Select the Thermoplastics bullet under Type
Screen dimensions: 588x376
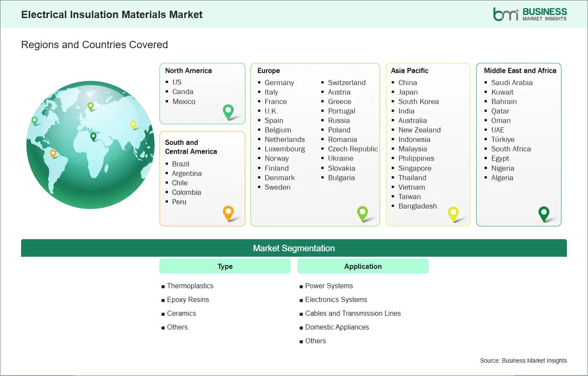(x=190, y=286)
